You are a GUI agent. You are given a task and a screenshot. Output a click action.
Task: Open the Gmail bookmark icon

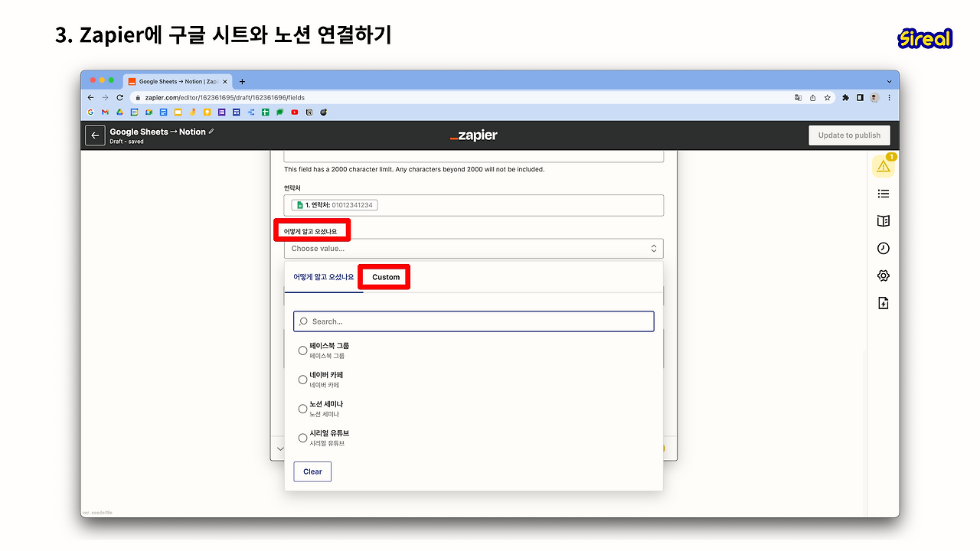point(105,112)
